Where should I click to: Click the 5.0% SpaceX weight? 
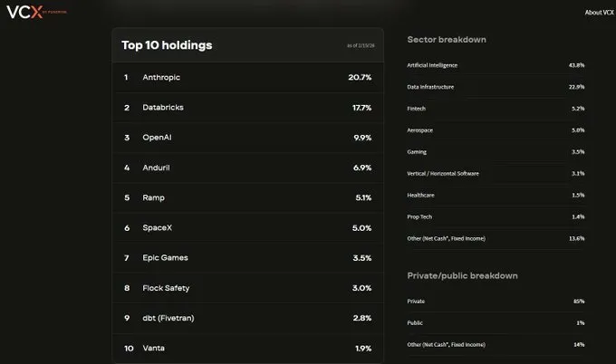pos(361,228)
